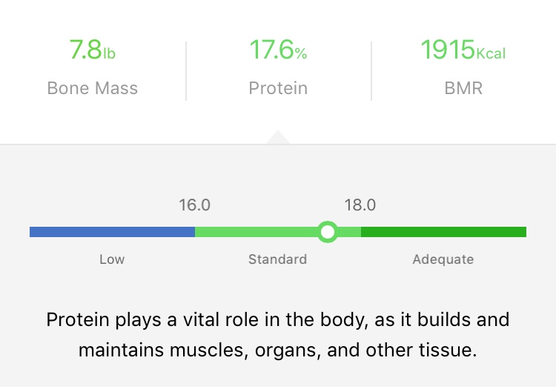This screenshot has width=556, height=392.
Task: Click the blue Low range segment
Action: coord(112,232)
